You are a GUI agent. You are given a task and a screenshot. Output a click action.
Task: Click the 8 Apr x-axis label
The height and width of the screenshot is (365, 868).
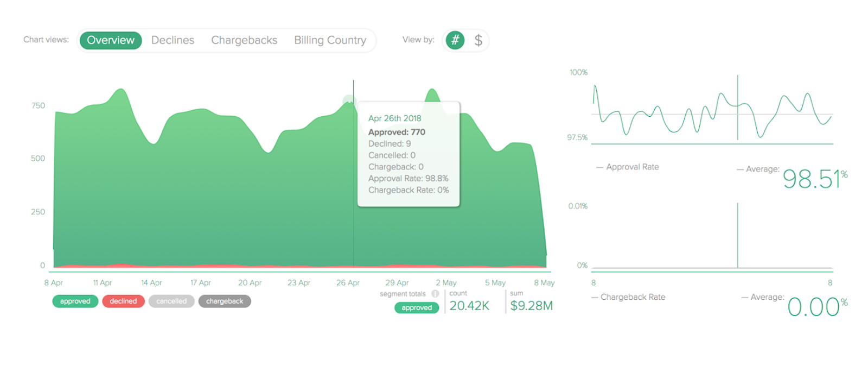point(54,283)
